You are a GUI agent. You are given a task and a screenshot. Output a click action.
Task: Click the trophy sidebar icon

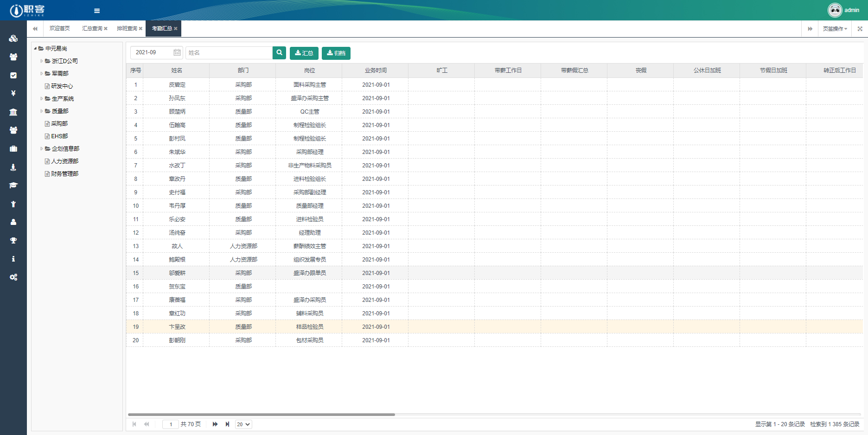(13, 240)
